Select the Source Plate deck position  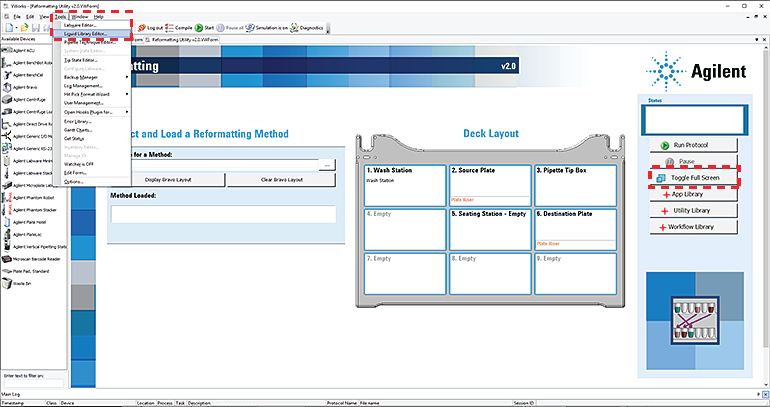(489, 184)
